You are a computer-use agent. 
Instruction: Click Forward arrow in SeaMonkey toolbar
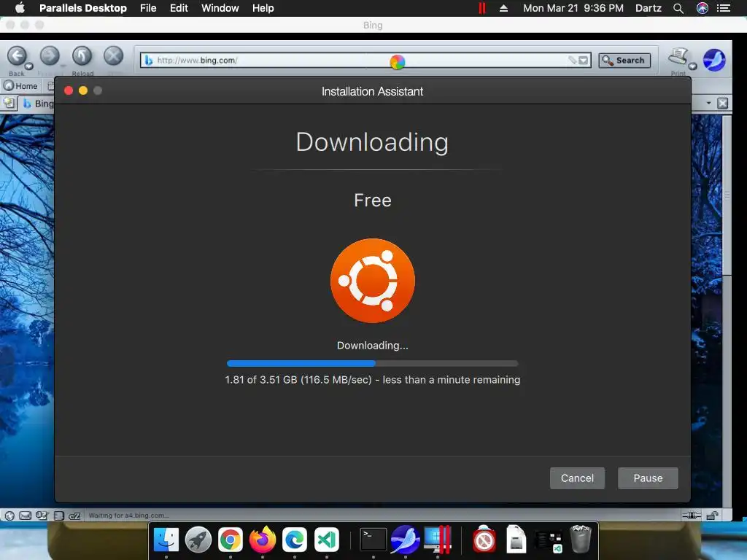(50, 56)
